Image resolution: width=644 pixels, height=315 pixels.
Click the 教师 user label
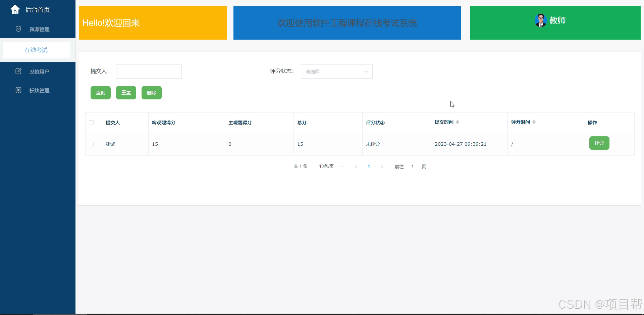click(x=557, y=20)
